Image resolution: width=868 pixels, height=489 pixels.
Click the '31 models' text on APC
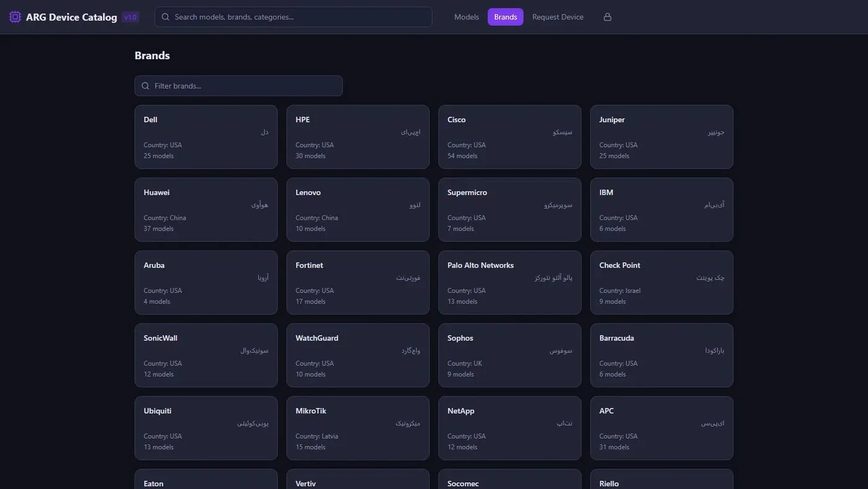point(614,447)
